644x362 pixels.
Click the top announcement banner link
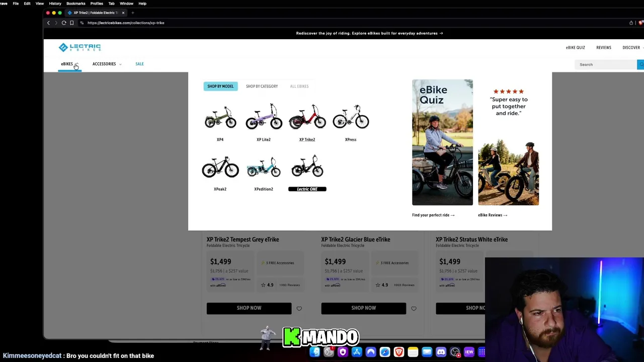pyautogui.click(x=369, y=33)
